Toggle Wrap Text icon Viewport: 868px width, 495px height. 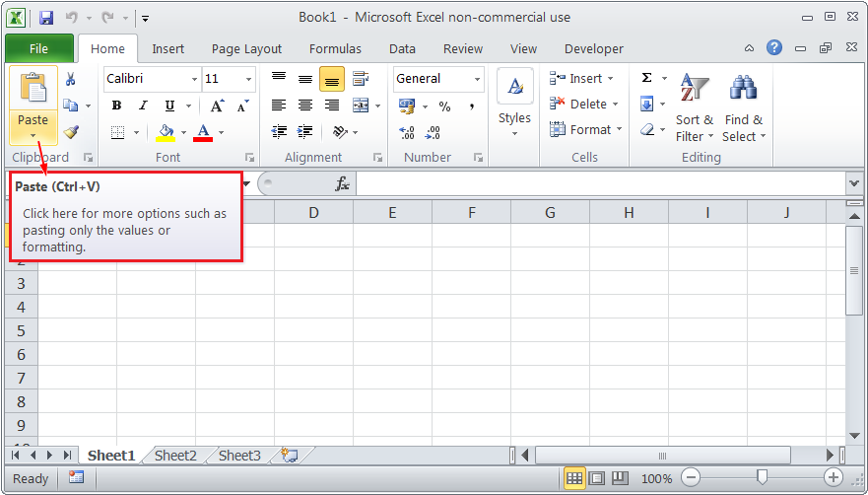361,79
